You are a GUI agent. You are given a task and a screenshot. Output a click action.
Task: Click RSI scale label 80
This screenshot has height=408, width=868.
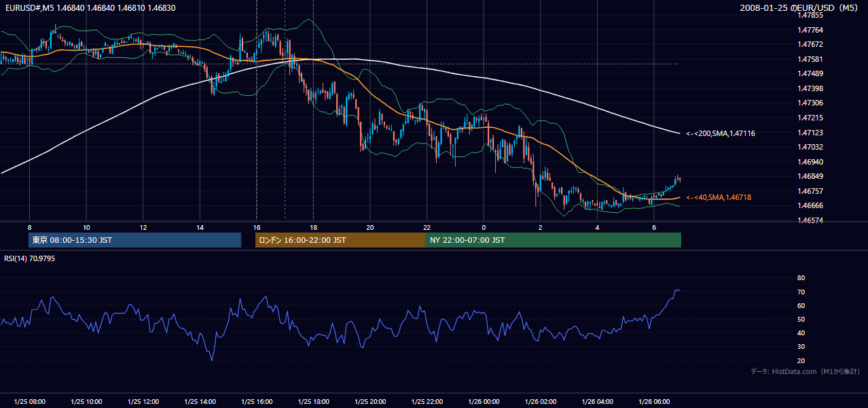(x=801, y=278)
